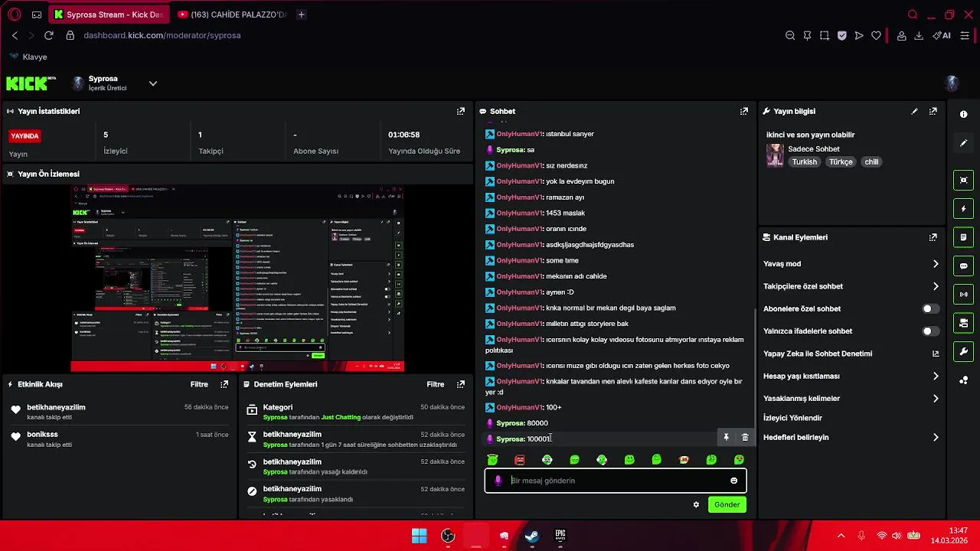Click the lightning bolt sidebar icon
This screenshot has height=551, width=980.
963,209
